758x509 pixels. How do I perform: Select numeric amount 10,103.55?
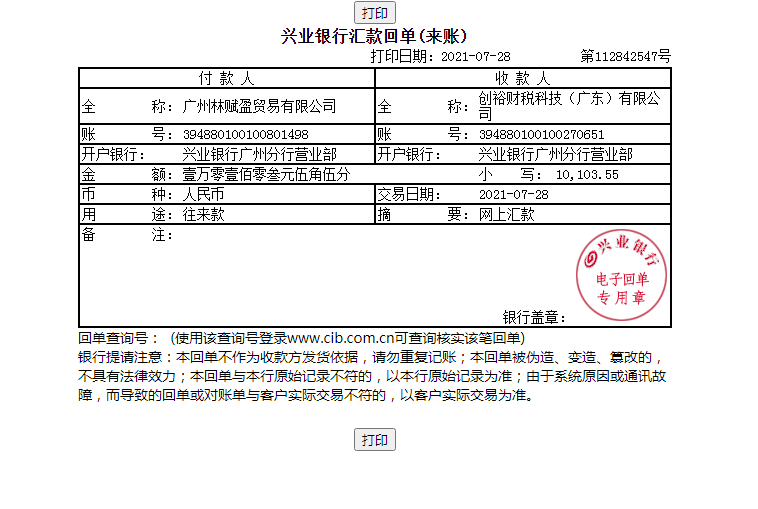(587, 175)
